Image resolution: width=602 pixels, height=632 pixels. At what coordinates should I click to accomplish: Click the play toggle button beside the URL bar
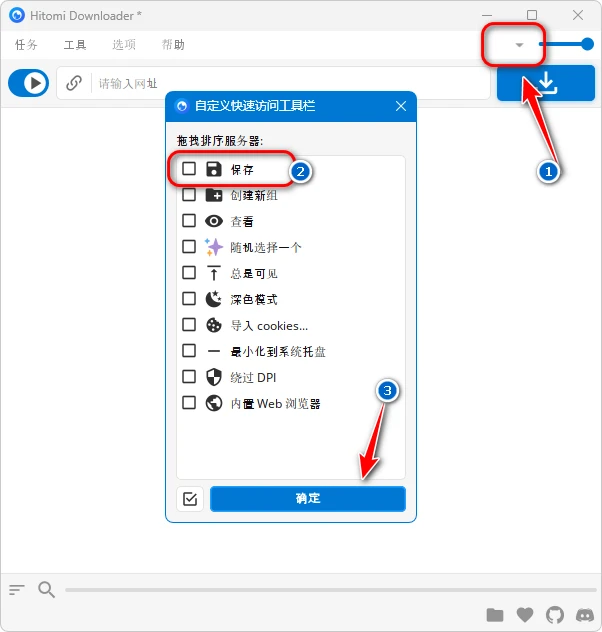(x=29, y=83)
